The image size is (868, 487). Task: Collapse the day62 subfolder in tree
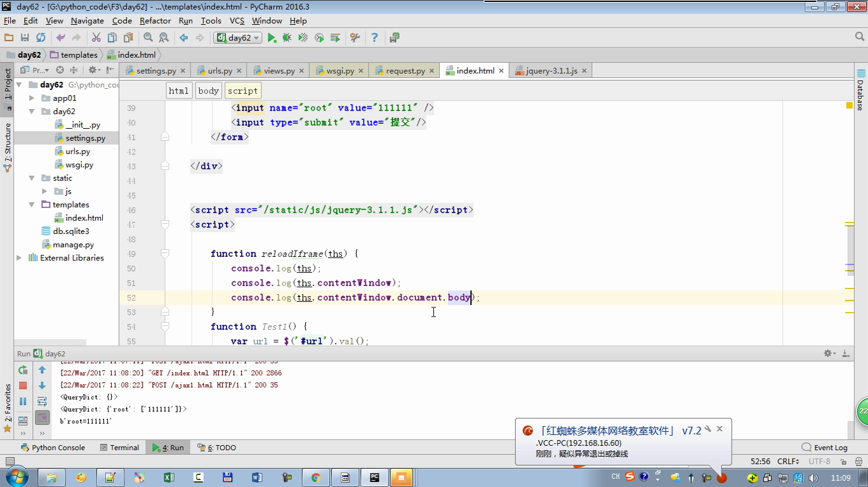coord(32,112)
